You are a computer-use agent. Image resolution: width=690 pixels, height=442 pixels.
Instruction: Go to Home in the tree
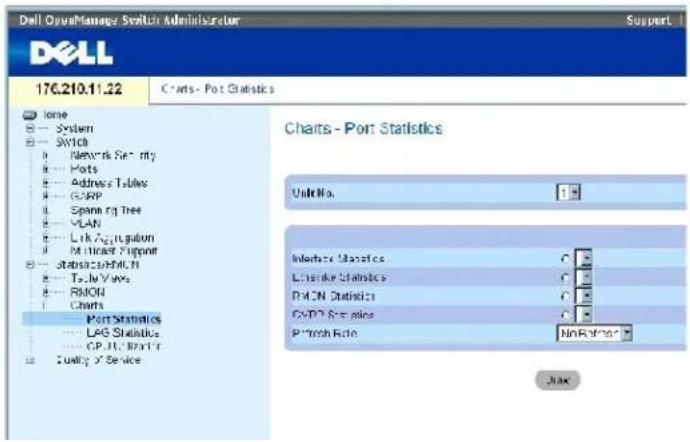click(x=55, y=115)
